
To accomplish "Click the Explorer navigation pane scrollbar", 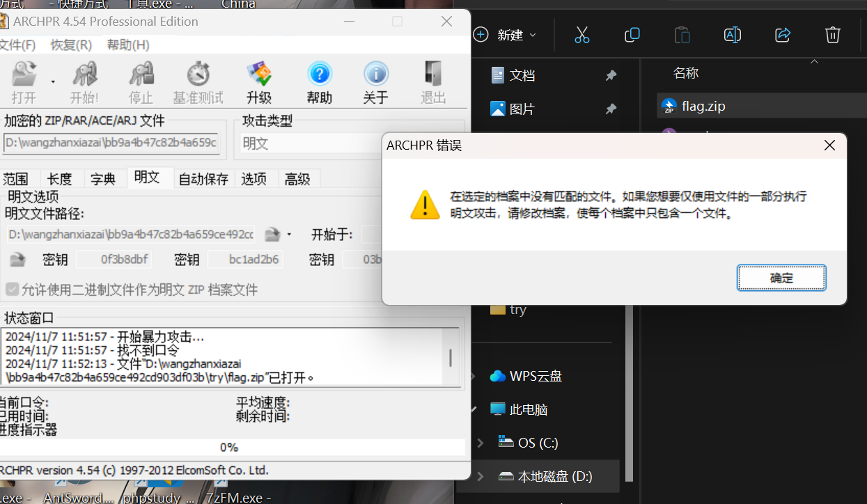I will pos(630,393).
